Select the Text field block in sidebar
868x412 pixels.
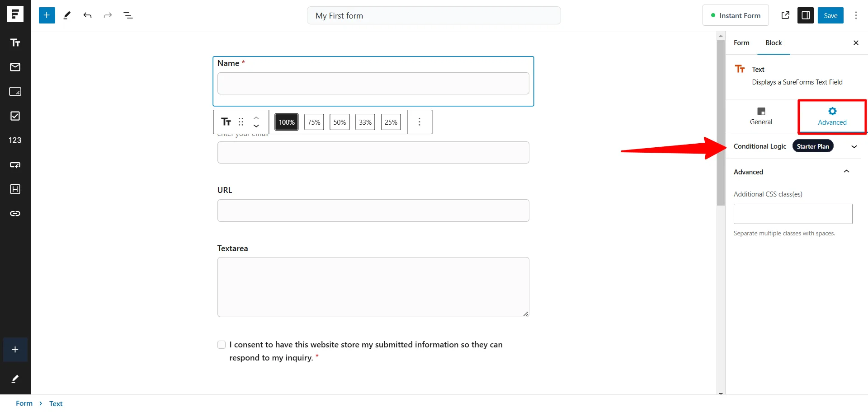(15, 42)
